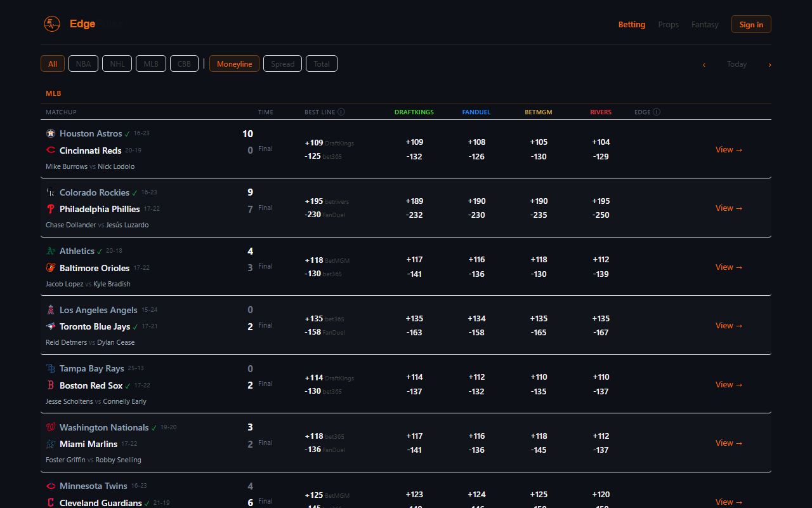Click the Red Sox -135 BetMGM odds
Viewport: 812px width, 508px height.
539,391
